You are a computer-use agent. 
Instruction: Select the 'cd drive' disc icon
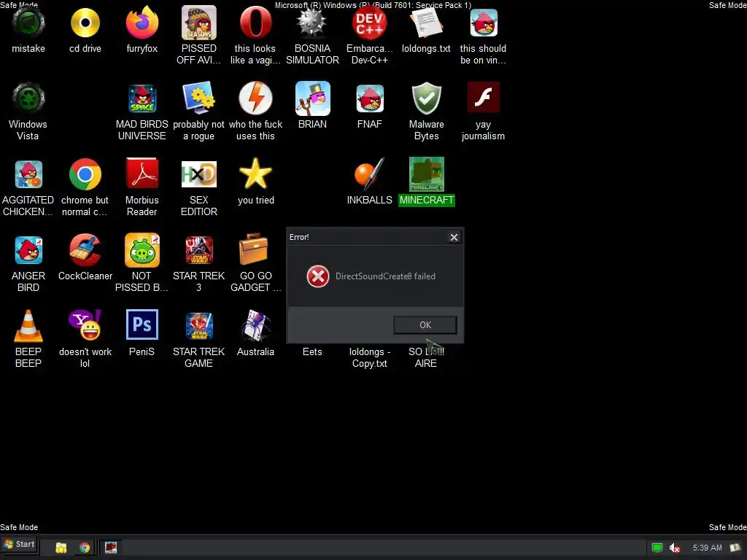pyautogui.click(x=85, y=23)
